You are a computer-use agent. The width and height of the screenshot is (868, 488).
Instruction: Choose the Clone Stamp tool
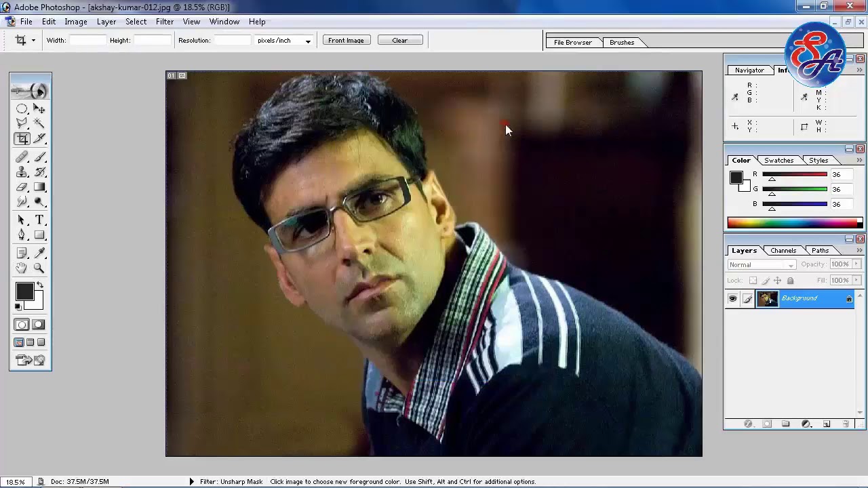pyautogui.click(x=22, y=172)
